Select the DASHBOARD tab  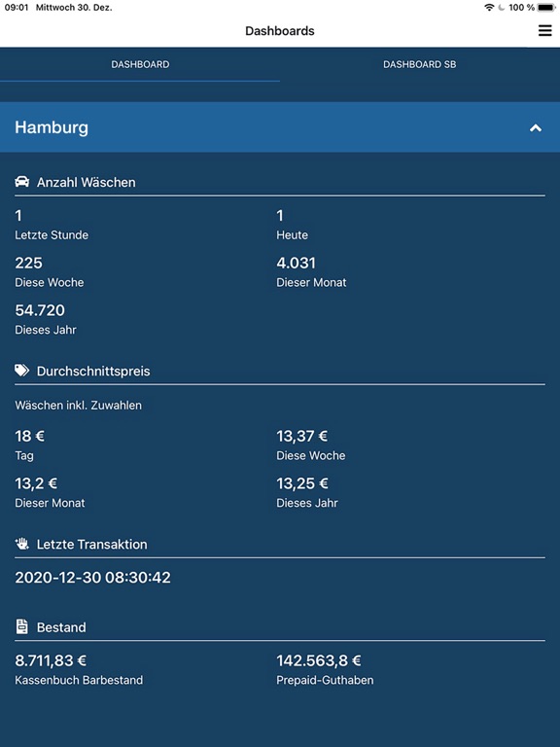[140, 64]
